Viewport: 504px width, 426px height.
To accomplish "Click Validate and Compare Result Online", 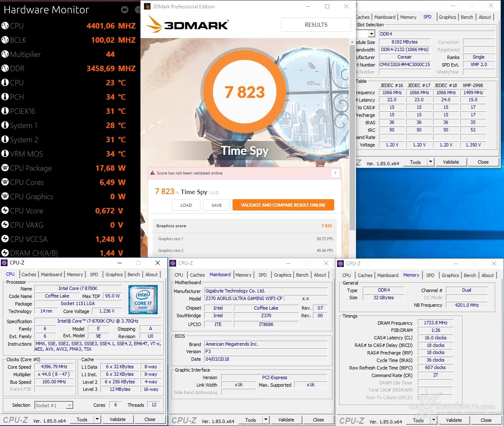I will [283, 205].
